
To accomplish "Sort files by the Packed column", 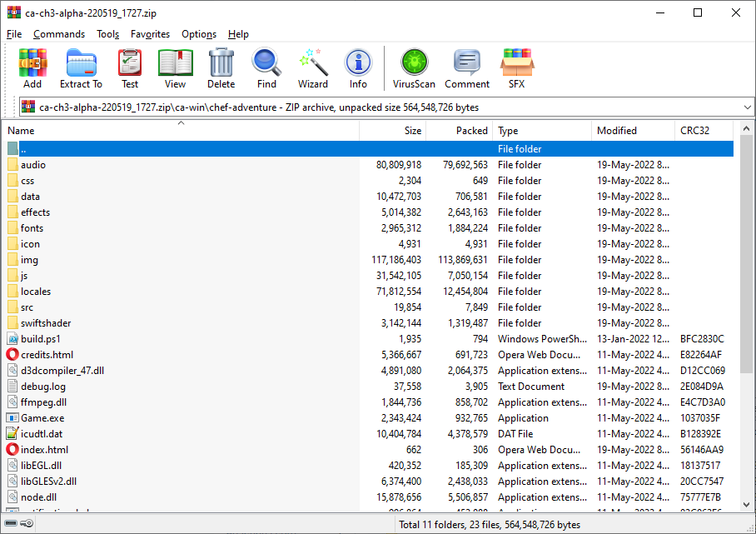I will click(459, 130).
